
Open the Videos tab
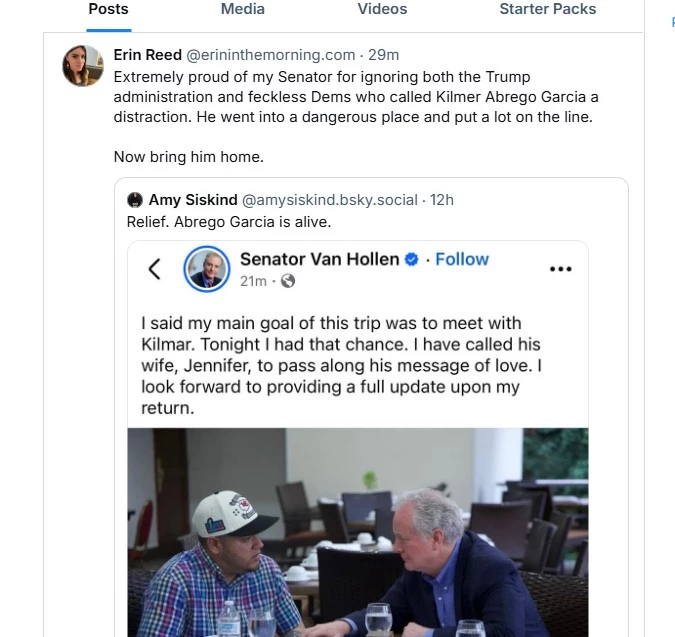pos(382,9)
